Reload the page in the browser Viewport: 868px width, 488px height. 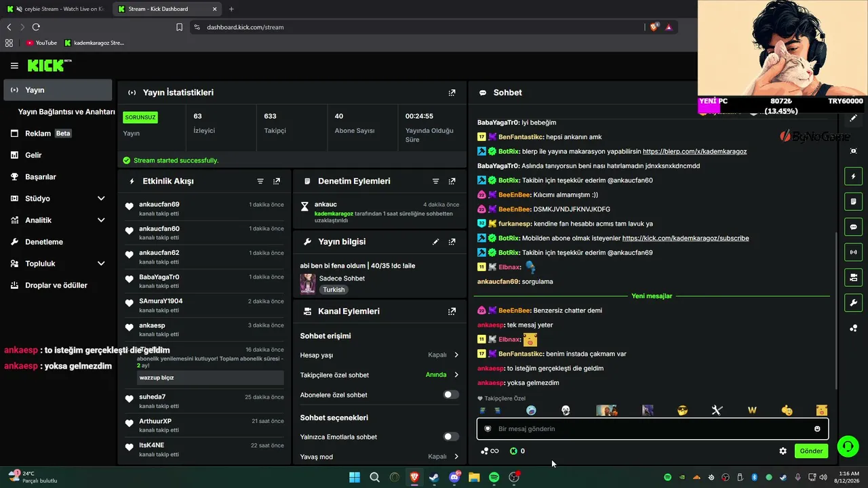pos(36,27)
